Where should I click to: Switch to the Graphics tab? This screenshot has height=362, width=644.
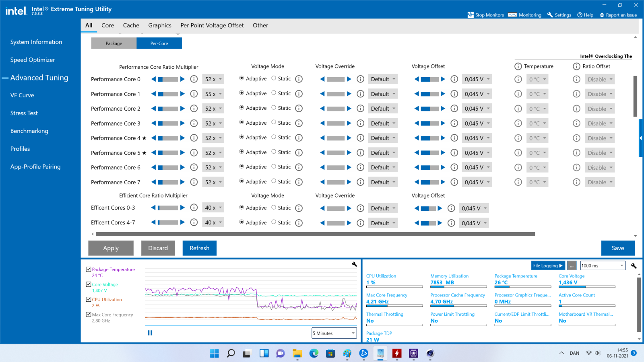(160, 25)
